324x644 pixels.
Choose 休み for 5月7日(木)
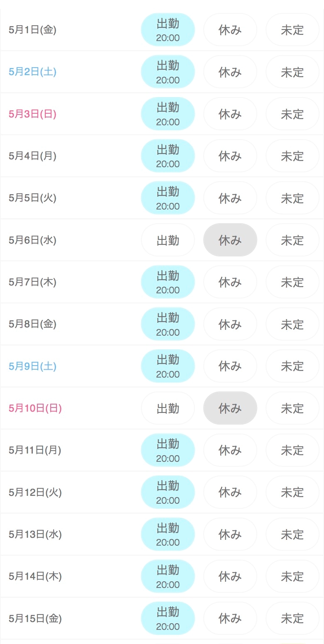click(230, 282)
